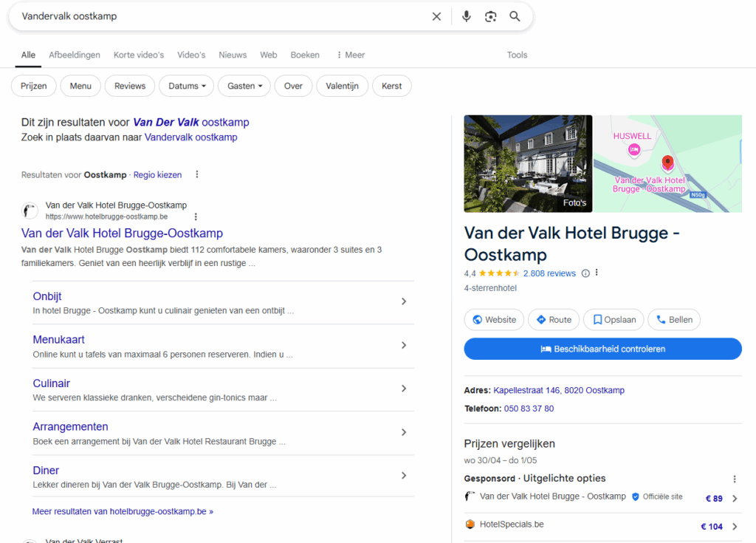Viewport: 756px width, 543px height.
Task: Open the Culinair sitelink
Action: (x=52, y=383)
